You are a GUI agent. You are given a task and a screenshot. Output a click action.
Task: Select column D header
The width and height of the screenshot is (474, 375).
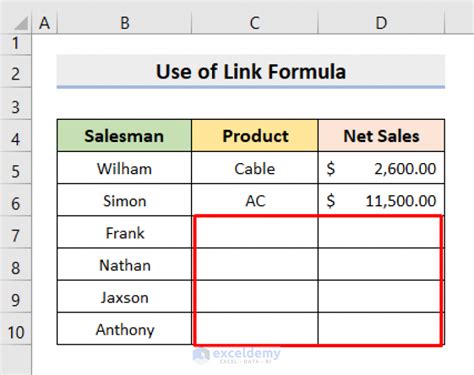click(x=381, y=23)
